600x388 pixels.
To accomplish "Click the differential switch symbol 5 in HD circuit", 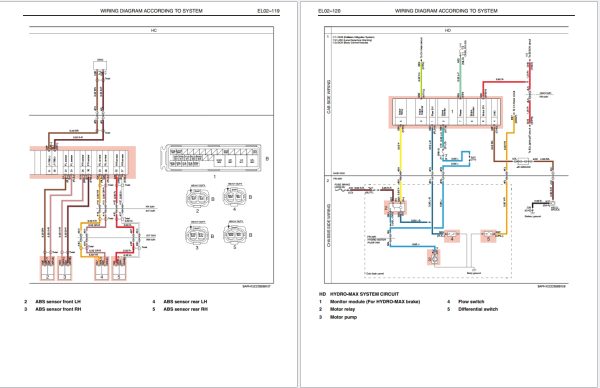I will pos(488,236).
